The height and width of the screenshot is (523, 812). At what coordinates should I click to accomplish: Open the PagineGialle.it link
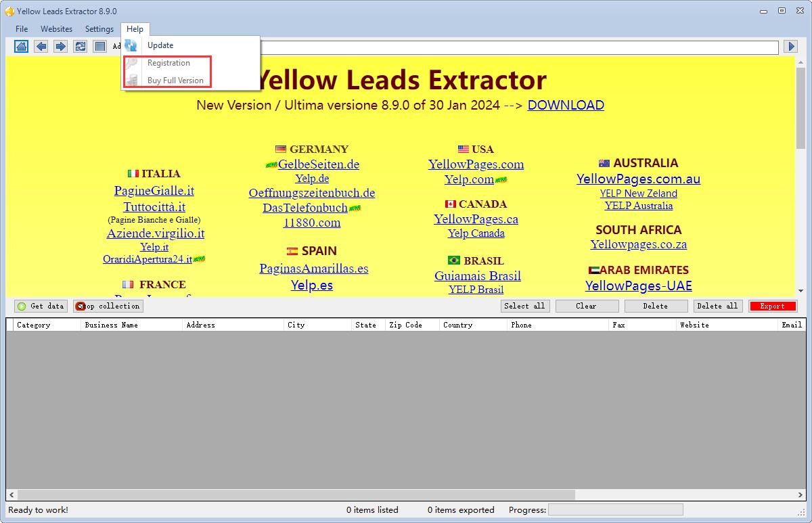(x=154, y=191)
